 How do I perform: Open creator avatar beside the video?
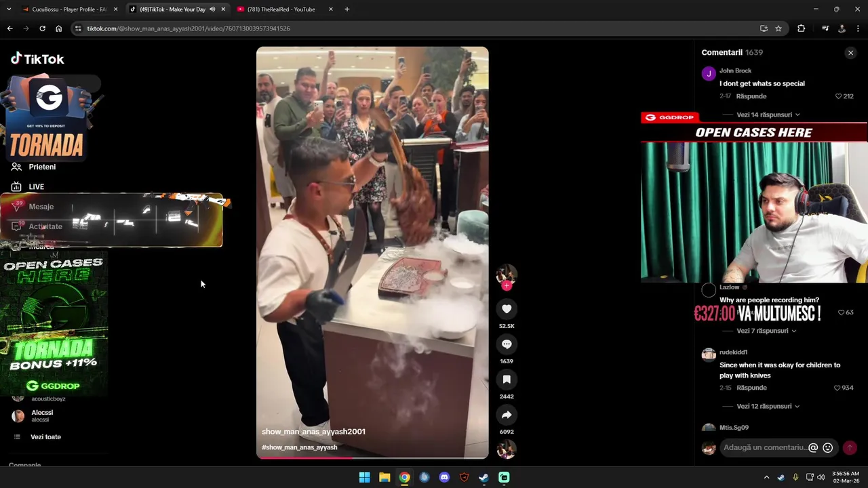coord(507,274)
